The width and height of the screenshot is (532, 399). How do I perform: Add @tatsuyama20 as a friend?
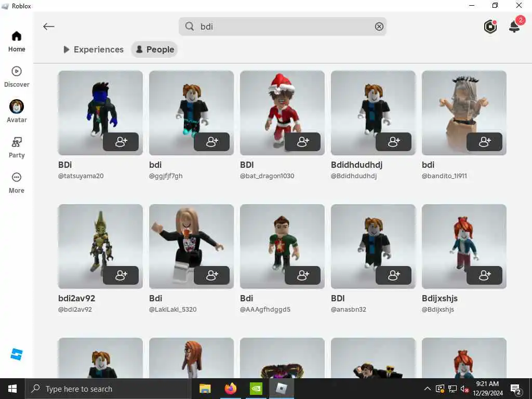(x=121, y=142)
